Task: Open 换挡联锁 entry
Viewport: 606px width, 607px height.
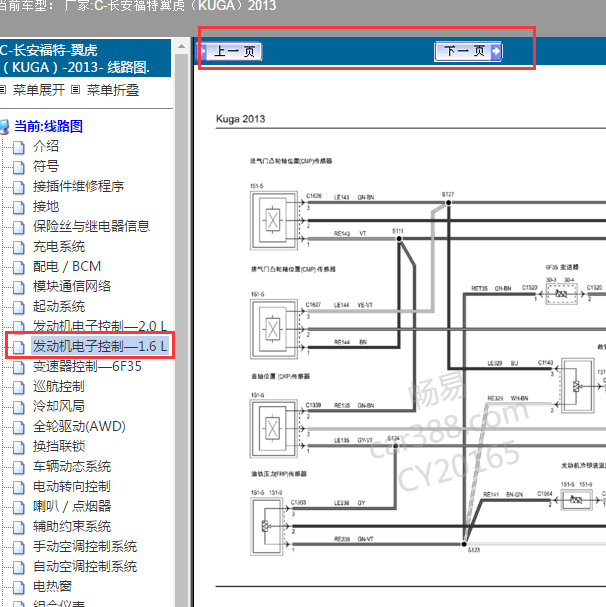Action: coord(59,446)
